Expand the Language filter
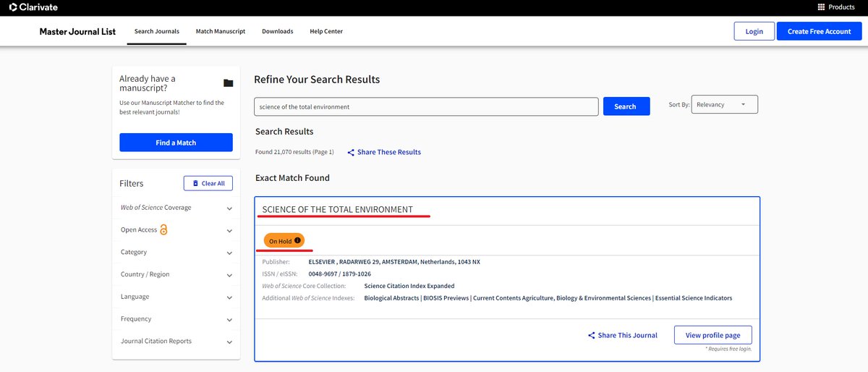Screen dimensions: 868x372 [176, 297]
